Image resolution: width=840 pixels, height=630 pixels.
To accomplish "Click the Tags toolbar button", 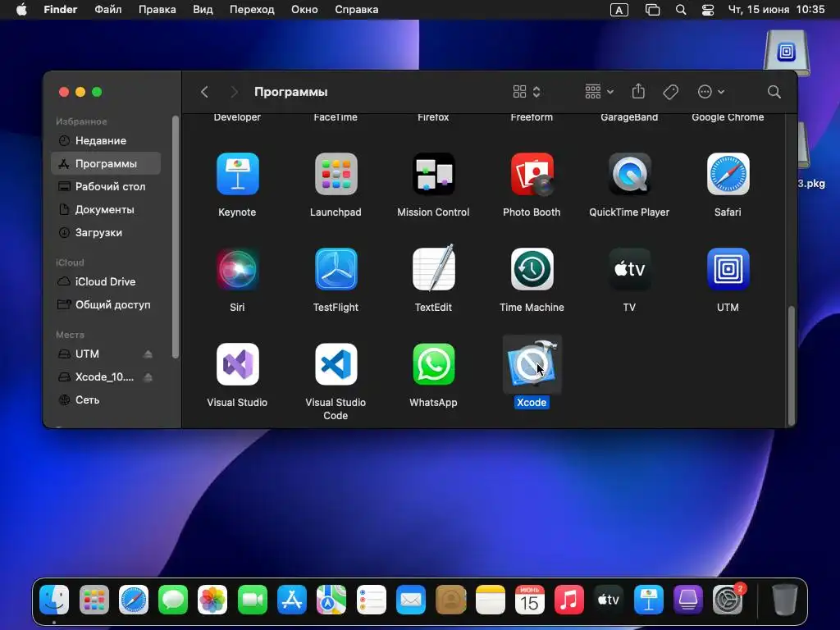I will click(670, 92).
